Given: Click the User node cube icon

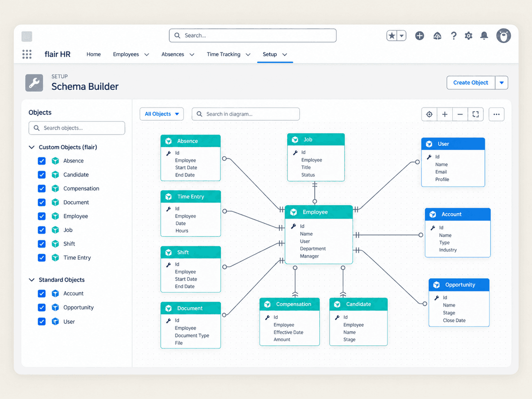Looking at the screenshot, I should tap(429, 144).
